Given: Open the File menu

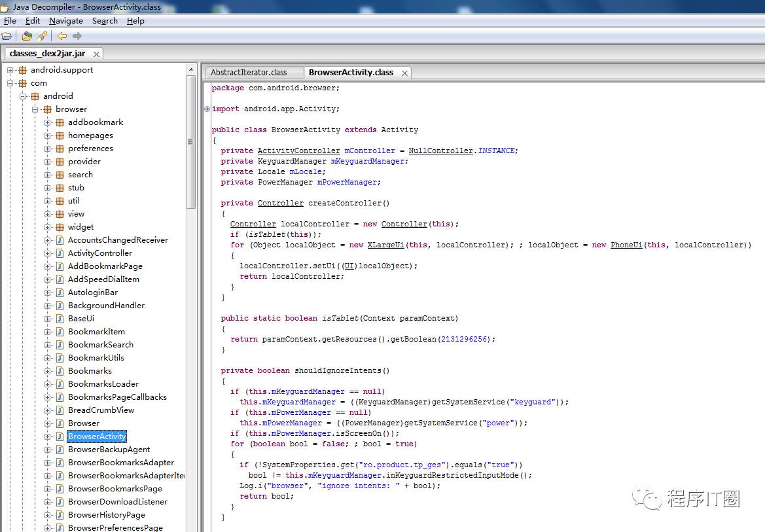Looking at the screenshot, I should click(x=10, y=21).
